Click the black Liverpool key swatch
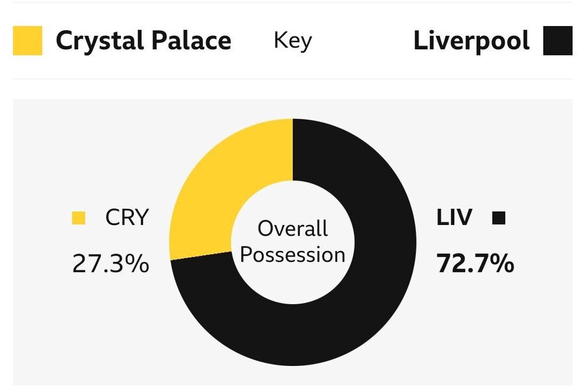585x392 pixels. click(x=558, y=41)
